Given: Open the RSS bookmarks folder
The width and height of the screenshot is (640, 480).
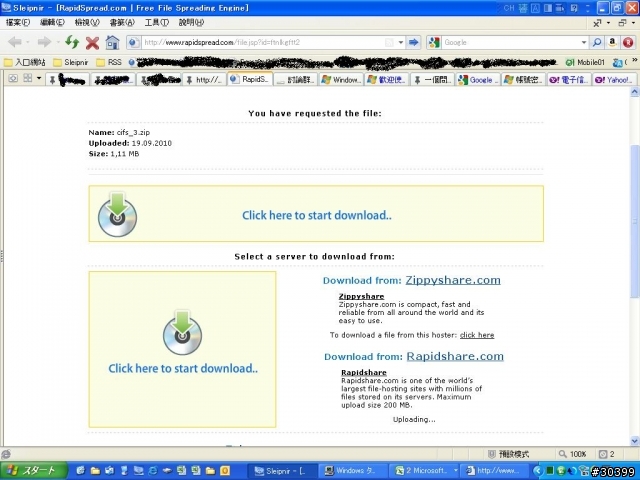Looking at the screenshot, I should click(109, 62).
